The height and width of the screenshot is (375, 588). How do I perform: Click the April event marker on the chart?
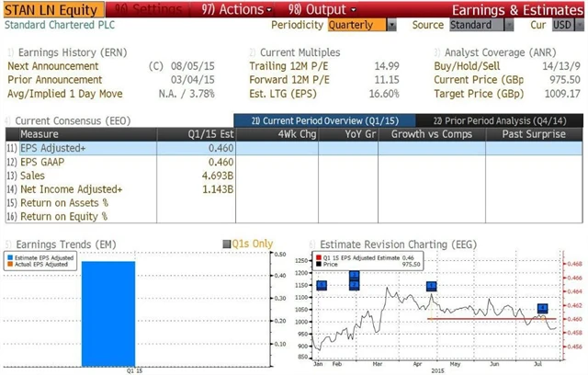[x=431, y=287]
